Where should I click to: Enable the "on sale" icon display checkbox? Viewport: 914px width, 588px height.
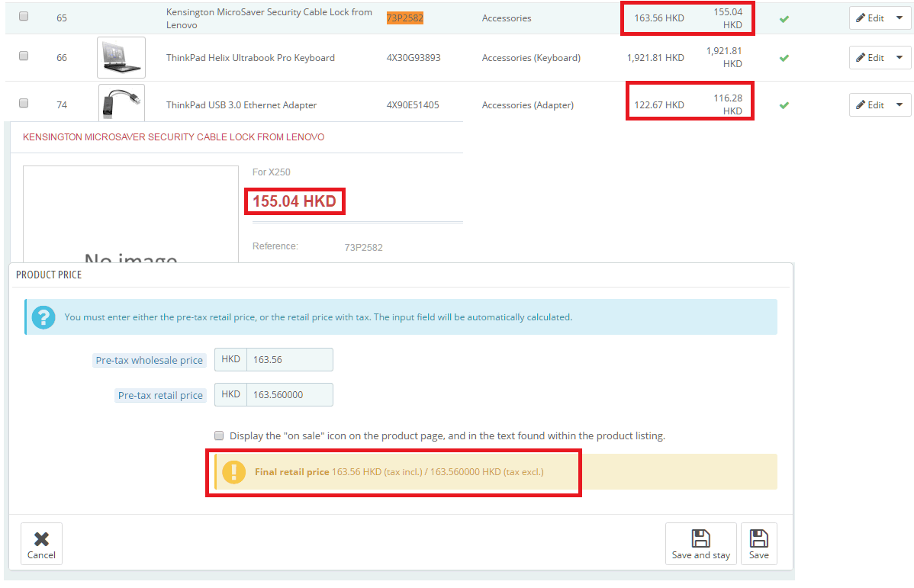tap(219, 435)
